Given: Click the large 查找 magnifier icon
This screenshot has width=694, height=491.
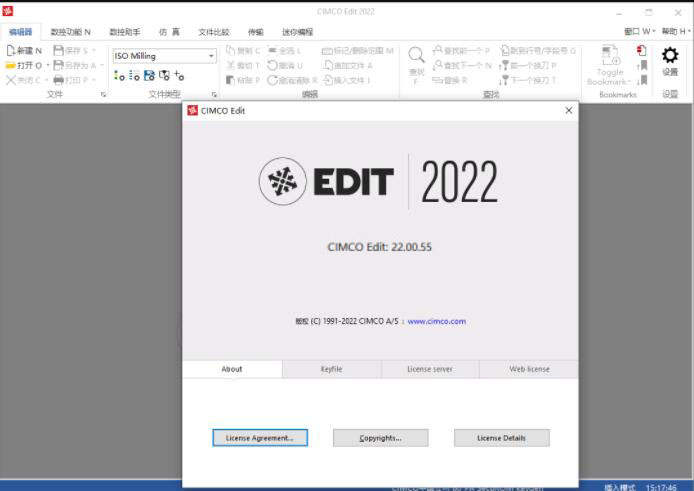Looking at the screenshot, I should pyautogui.click(x=416, y=55).
